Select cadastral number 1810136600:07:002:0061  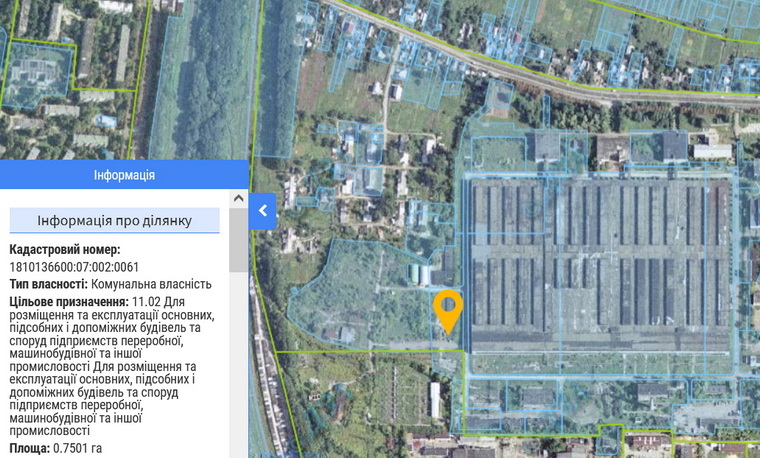74,267
